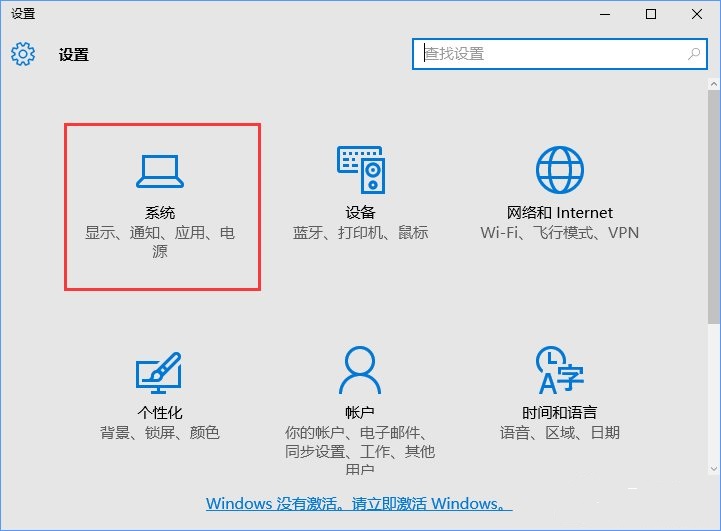The image size is (721, 531).
Task: Open the 系统 laptop icon
Action: 160,171
